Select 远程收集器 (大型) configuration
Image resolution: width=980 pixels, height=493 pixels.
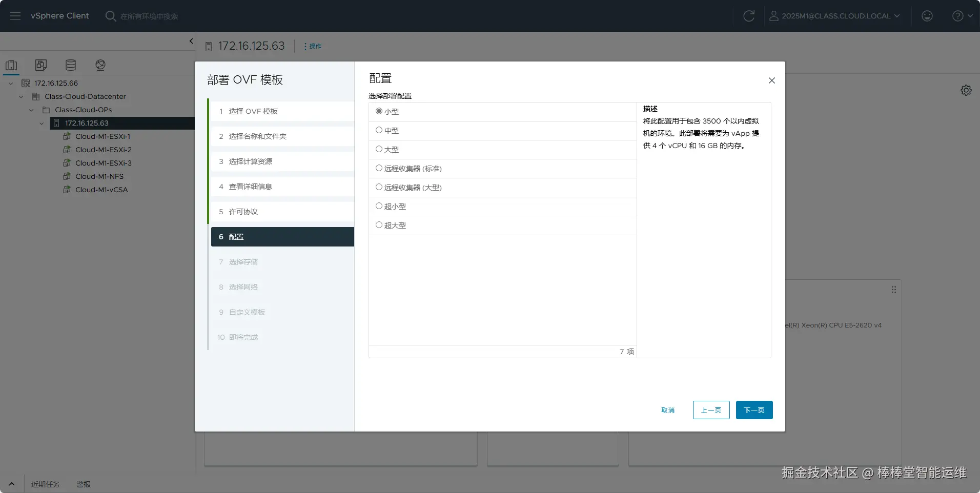[379, 187]
